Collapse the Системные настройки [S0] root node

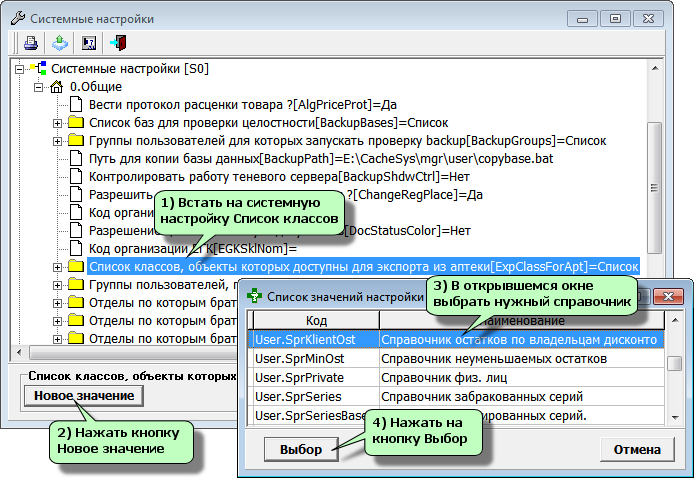pyautogui.click(x=21, y=69)
